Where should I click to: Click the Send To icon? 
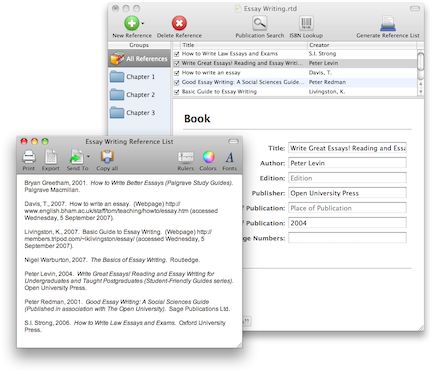click(77, 157)
